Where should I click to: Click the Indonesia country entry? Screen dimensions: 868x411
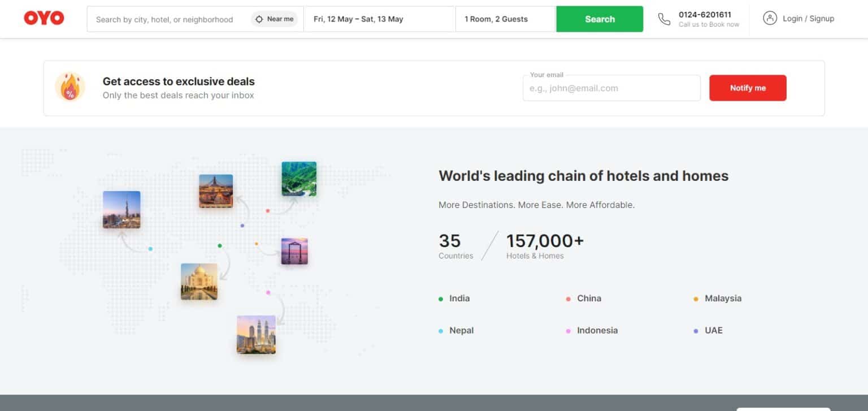pos(597,330)
